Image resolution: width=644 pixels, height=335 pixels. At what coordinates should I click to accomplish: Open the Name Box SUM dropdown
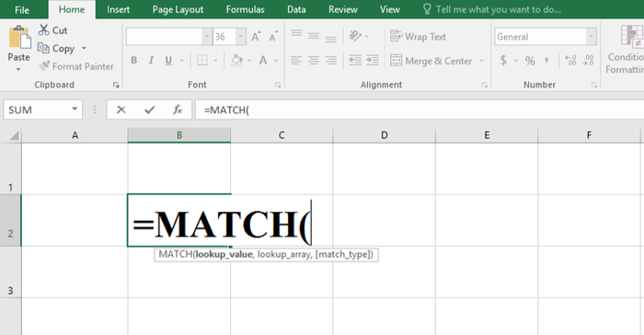[75, 110]
